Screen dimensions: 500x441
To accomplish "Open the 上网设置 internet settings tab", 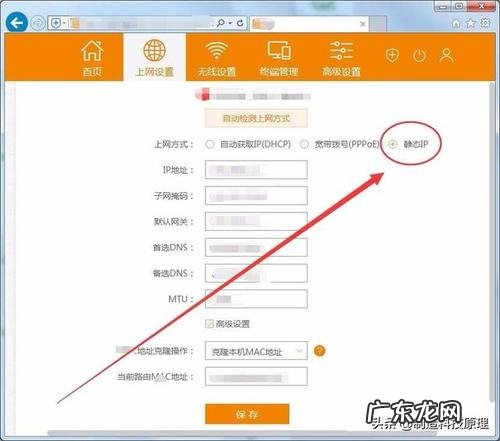I will [x=155, y=57].
